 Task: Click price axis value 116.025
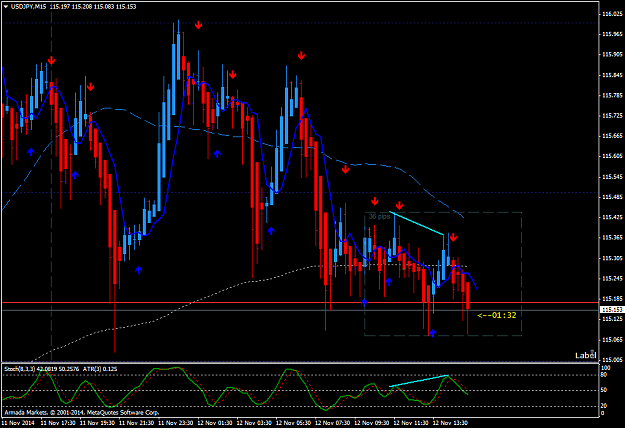tap(613, 14)
